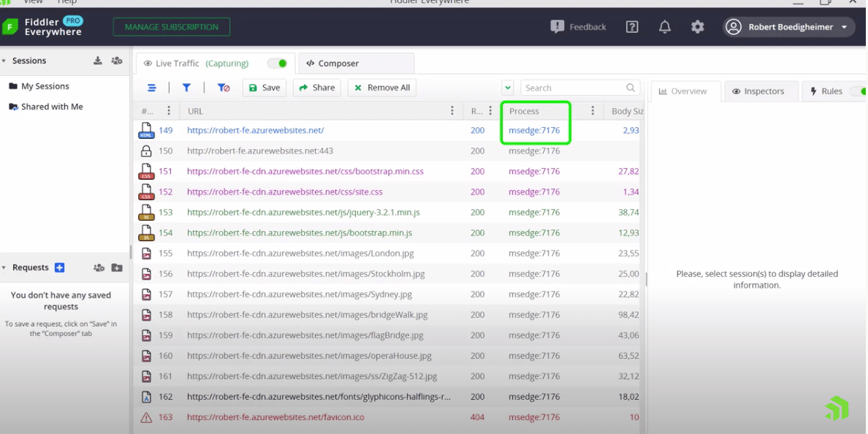
Task: Open the Inspectors tab
Action: tap(761, 91)
